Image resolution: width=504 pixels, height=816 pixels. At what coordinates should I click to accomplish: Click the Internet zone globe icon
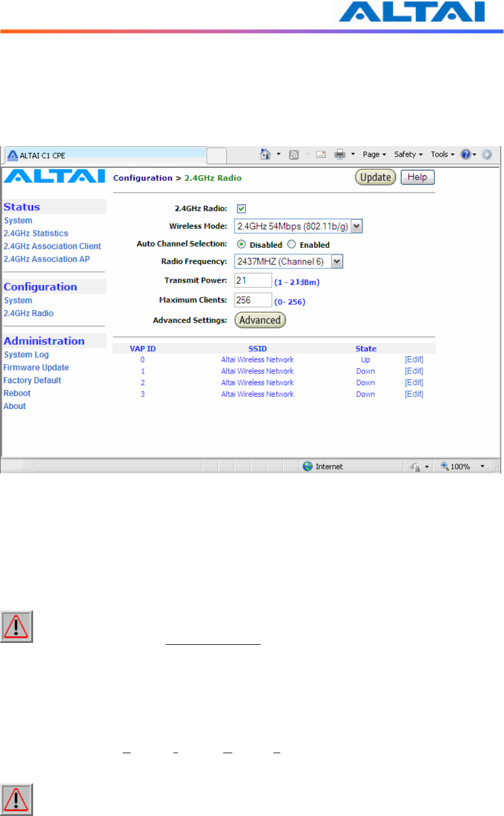308,466
